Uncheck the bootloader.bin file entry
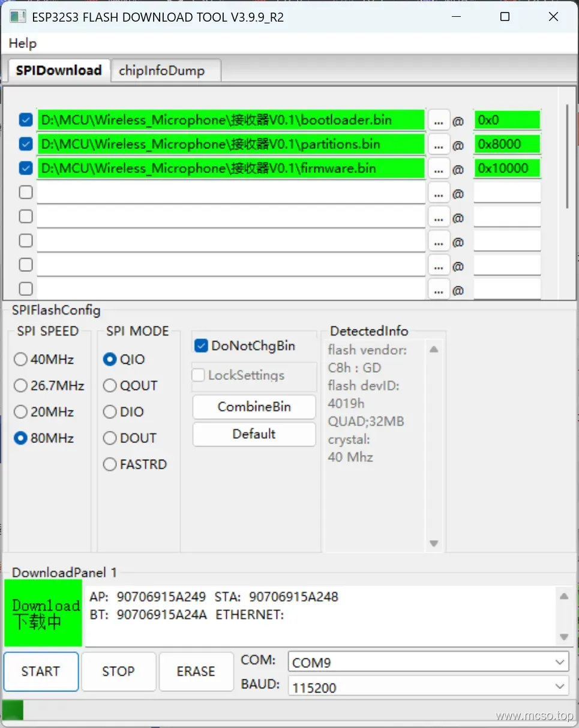This screenshot has height=728, width=579. (25, 120)
